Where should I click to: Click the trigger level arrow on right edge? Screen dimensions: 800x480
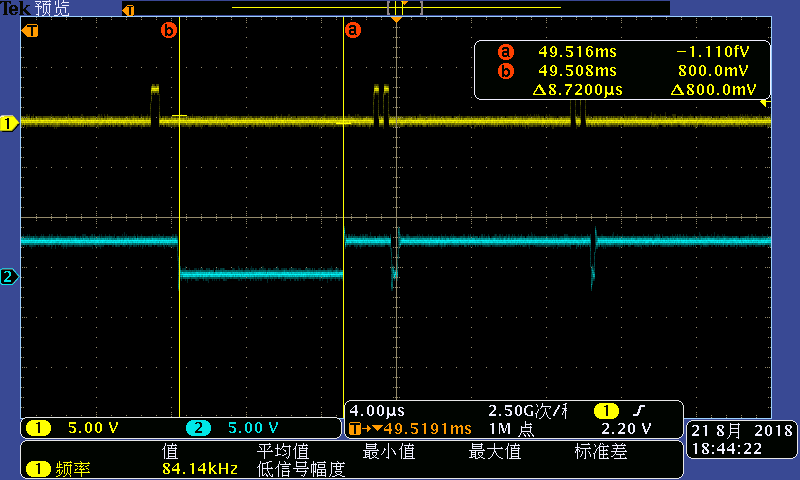point(765,103)
